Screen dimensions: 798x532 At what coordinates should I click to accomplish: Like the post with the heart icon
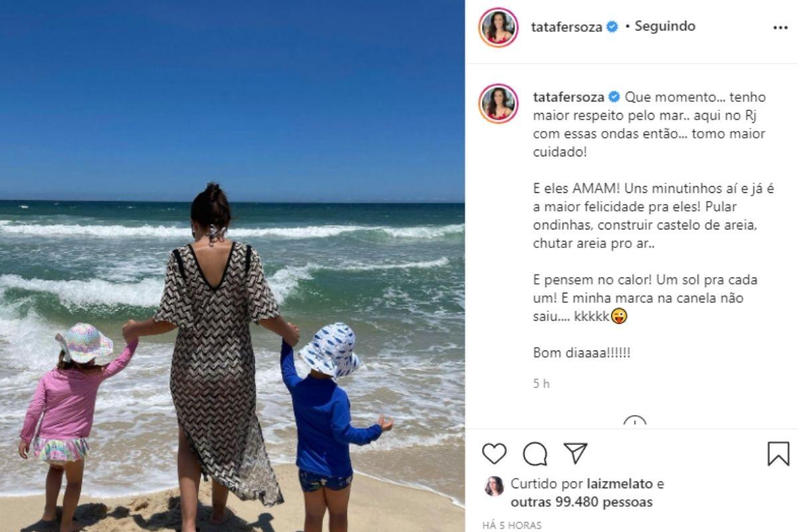pos(494,454)
